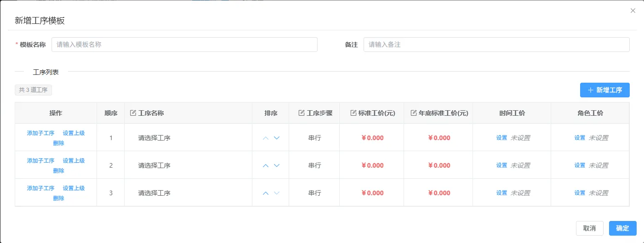Click 添加子工序 in row 3
This screenshot has height=243, width=644.
[41, 188]
